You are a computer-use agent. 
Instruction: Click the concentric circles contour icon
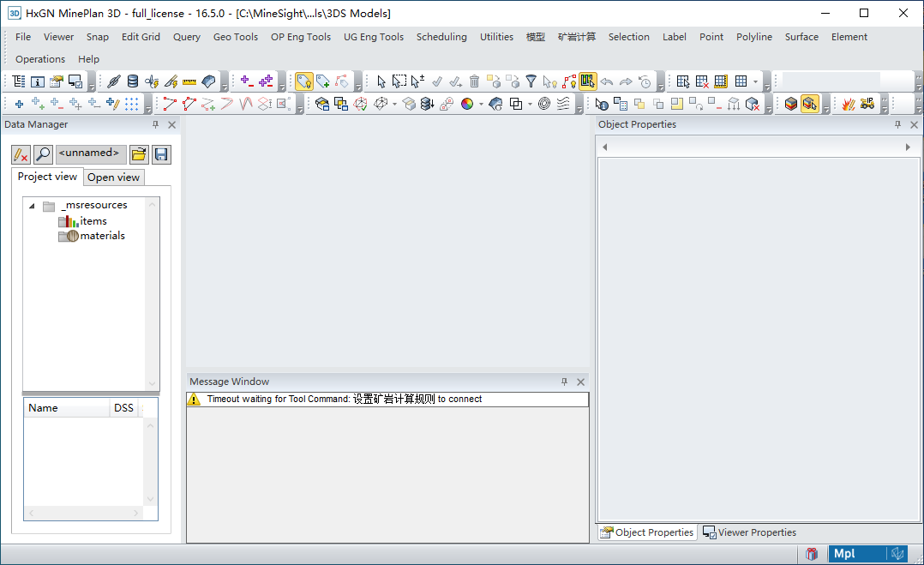coord(544,105)
